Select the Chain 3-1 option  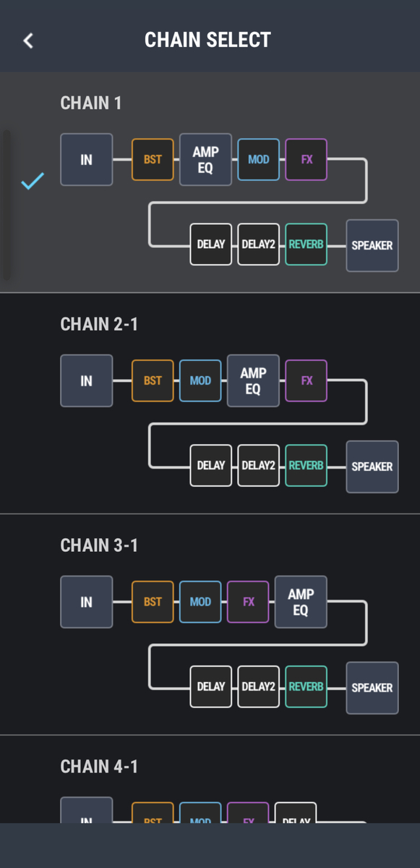point(210,625)
